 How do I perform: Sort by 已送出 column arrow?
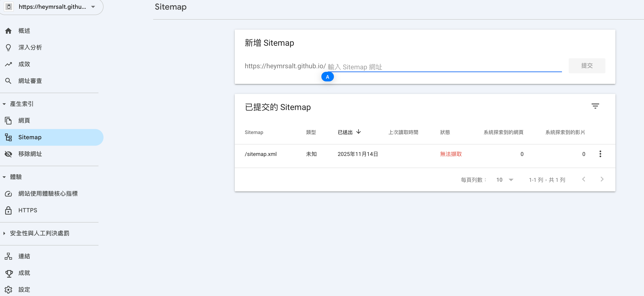click(359, 132)
